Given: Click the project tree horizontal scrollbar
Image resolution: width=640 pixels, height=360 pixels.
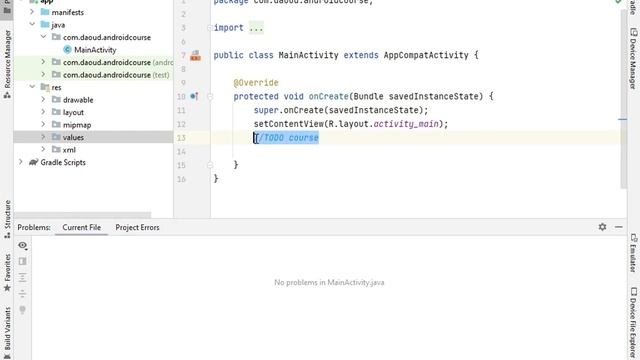Looking at the screenshot, I should 82,215.
